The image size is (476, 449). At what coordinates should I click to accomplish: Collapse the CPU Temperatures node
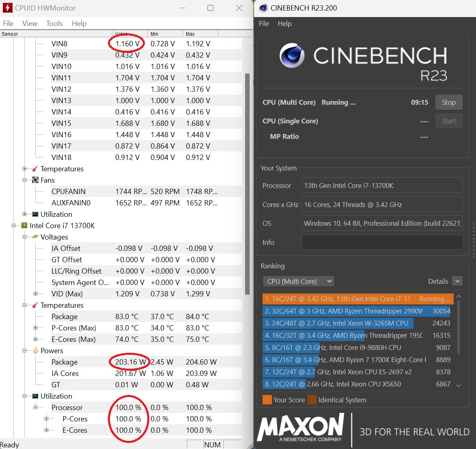25,305
